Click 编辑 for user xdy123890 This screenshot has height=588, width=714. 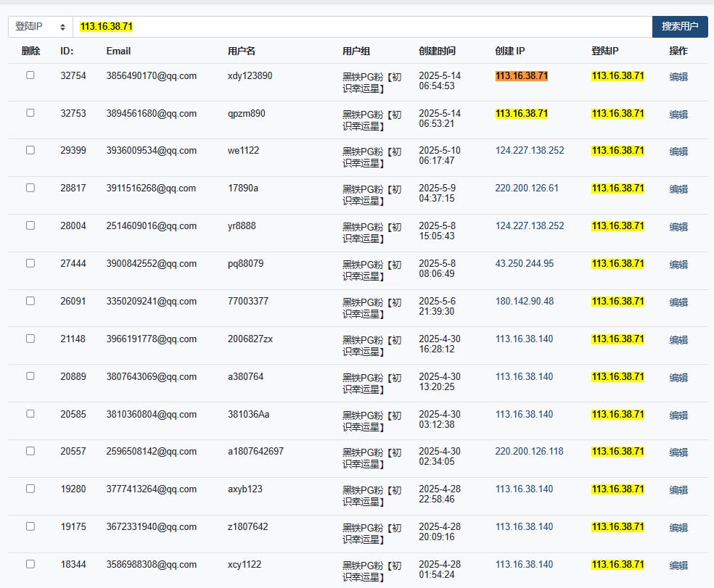point(678,77)
